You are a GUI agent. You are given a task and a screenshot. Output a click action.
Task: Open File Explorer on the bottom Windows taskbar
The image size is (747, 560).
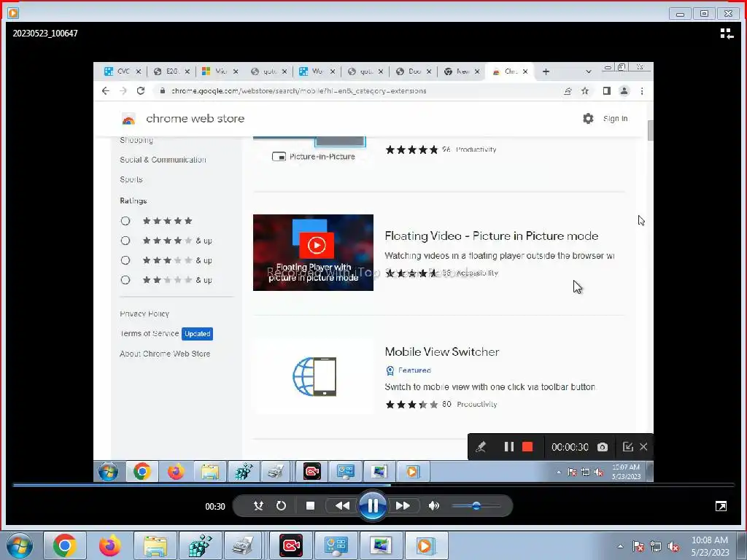pos(155,545)
